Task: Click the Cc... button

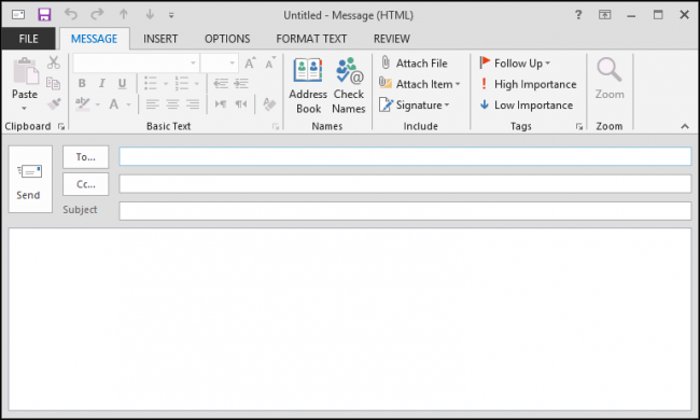Action: 86,184
